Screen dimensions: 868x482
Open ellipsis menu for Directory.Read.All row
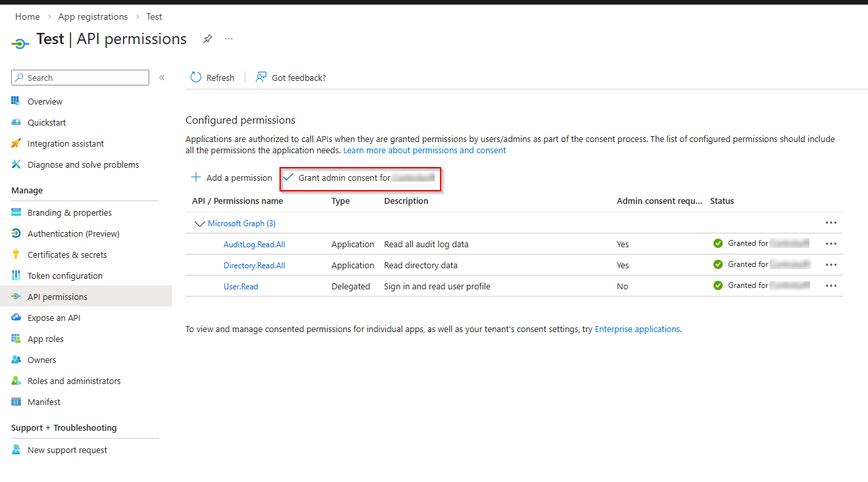click(831, 265)
